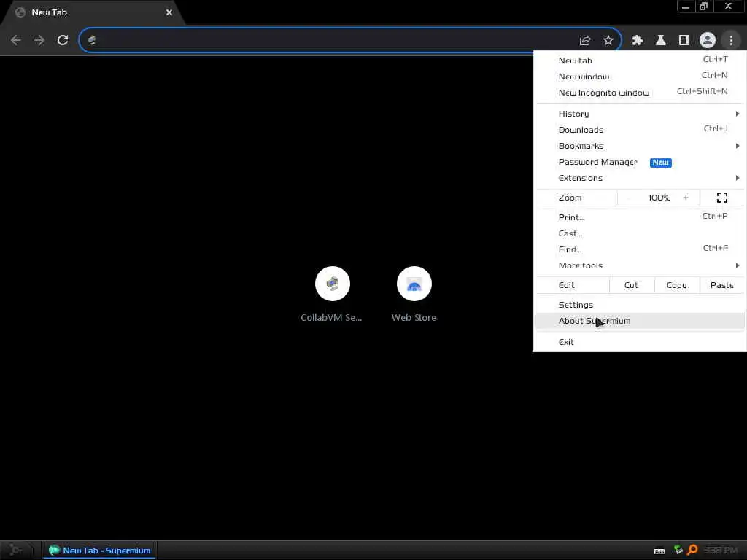The width and height of the screenshot is (747, 560).
Task: Share this page using the share icon
Action: pyautogui.click(x=585, y=41)
